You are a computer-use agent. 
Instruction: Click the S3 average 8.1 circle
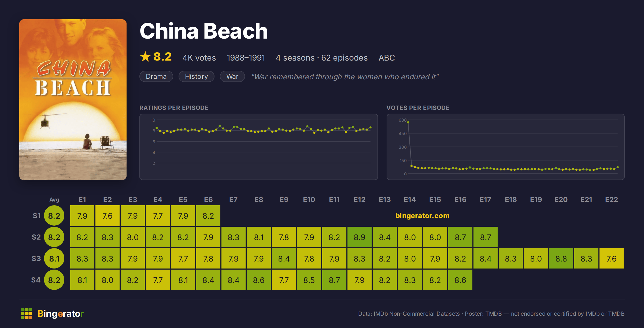pos(54,259)
